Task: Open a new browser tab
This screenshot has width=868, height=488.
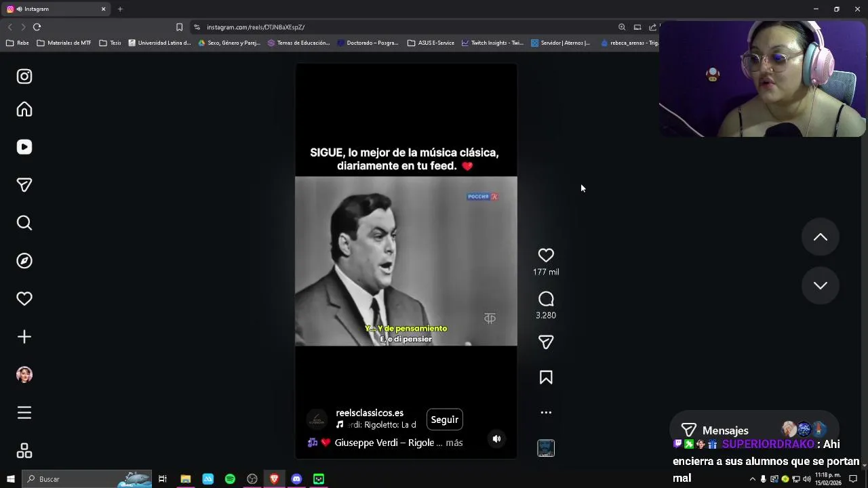Action: (120, 9)
